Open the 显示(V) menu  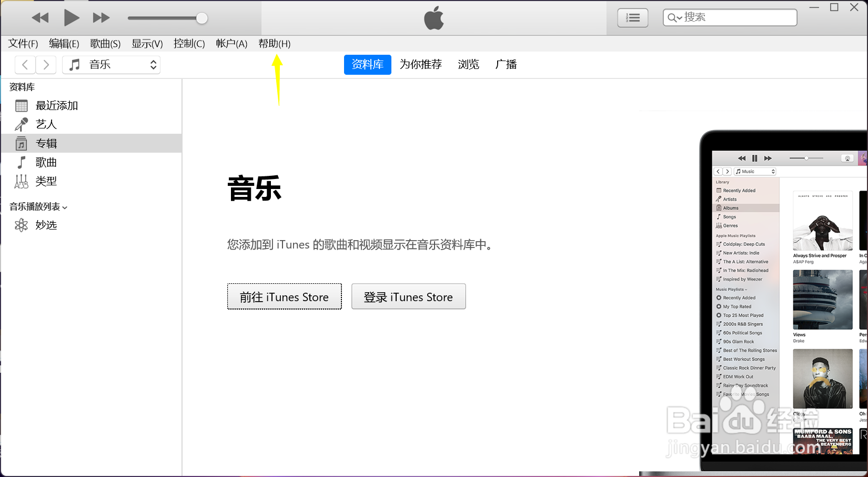pyautogui.click(x=147, y=44)
